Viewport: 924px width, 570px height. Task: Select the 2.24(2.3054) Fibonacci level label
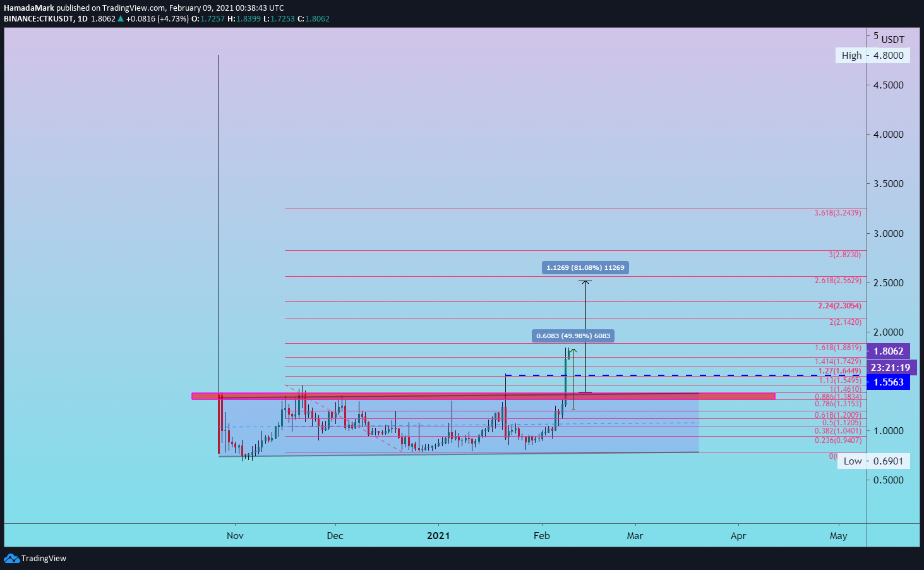[x=839, y=306]
